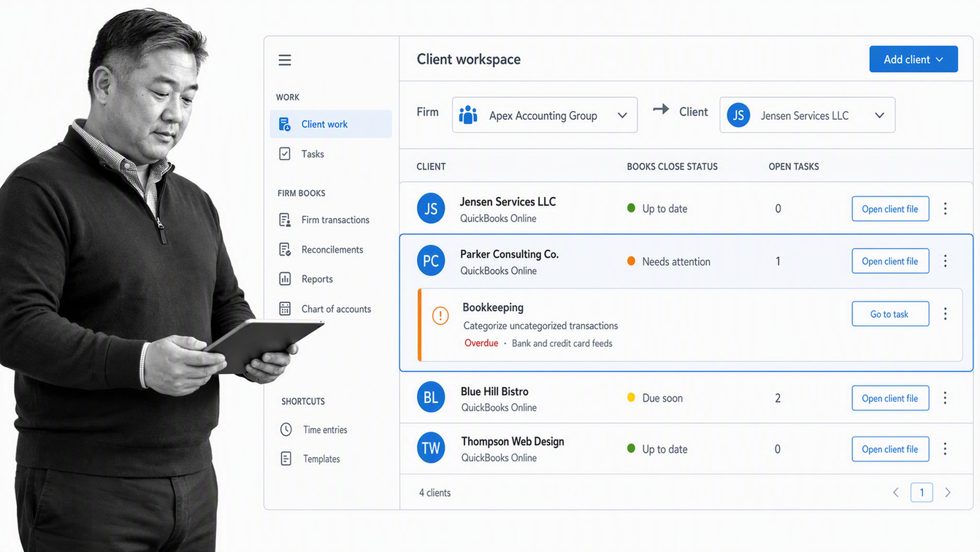
Task: Click the Client workspace heading
Action: click(x=469, y=59)
